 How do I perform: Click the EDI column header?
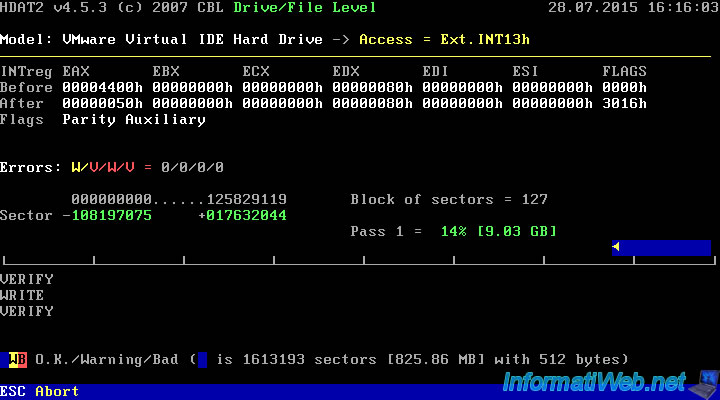point(435,72)
